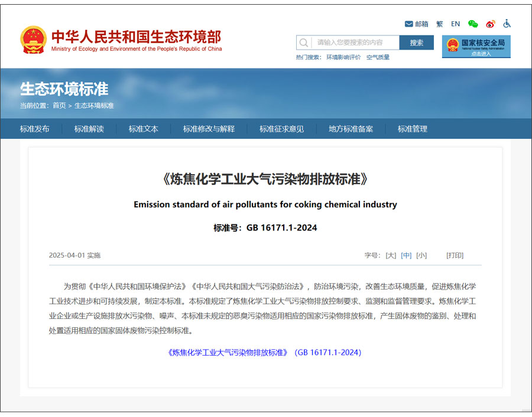Screen dimensions: 532x417
Task: Open the 国家核安全局 banner
Action: tap(476, 46)
